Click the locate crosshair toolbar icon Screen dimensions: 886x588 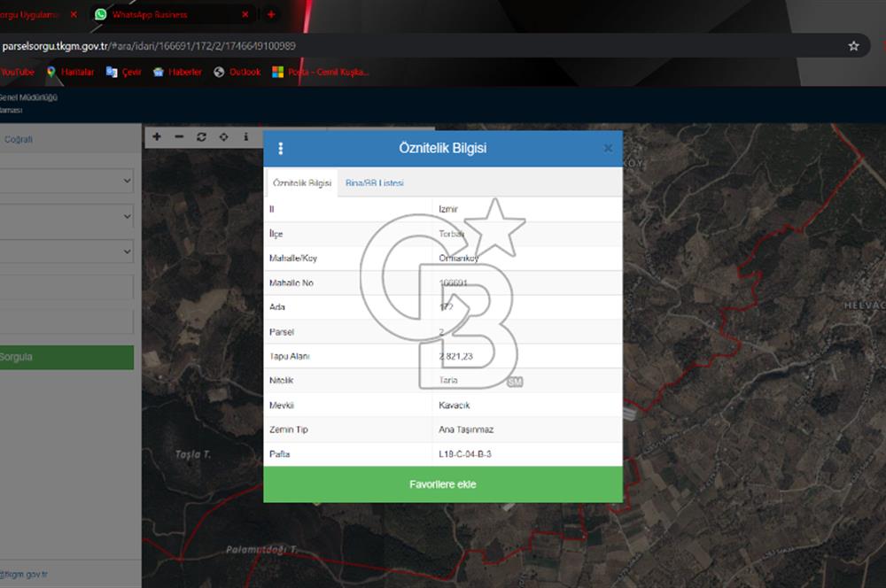pos(224,136)
